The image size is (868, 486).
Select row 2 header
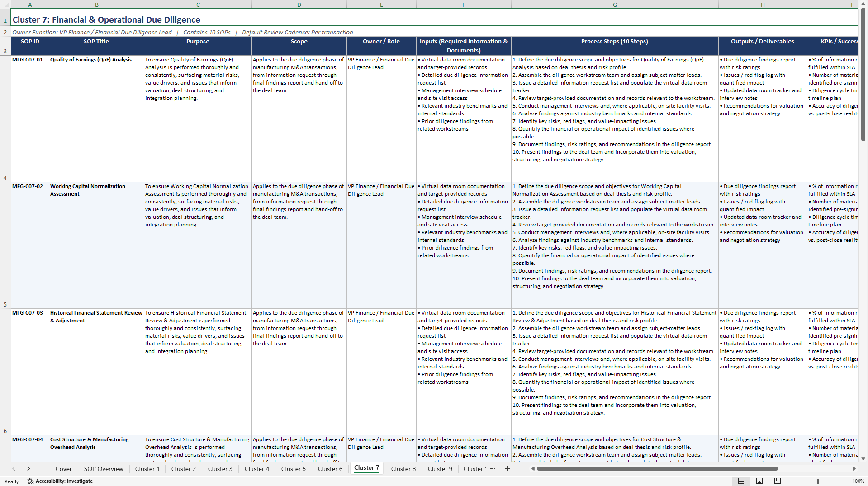pyautogui.click(x=5, y=32)
